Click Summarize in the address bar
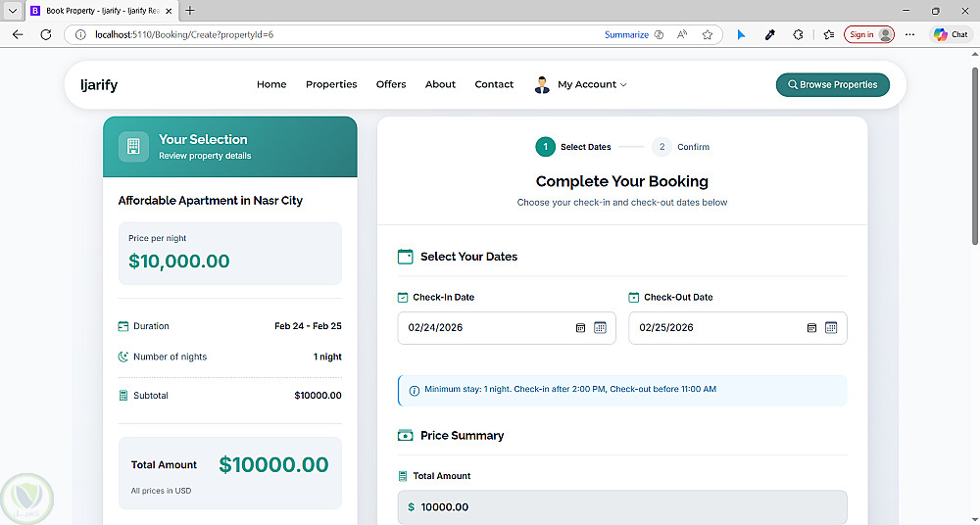The image size is (980, 525). tap(626, 34)
